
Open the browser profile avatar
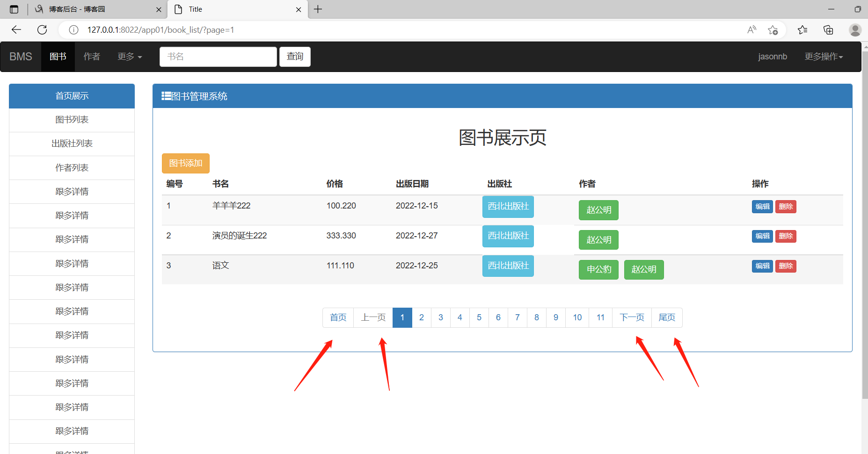[855, 30]
